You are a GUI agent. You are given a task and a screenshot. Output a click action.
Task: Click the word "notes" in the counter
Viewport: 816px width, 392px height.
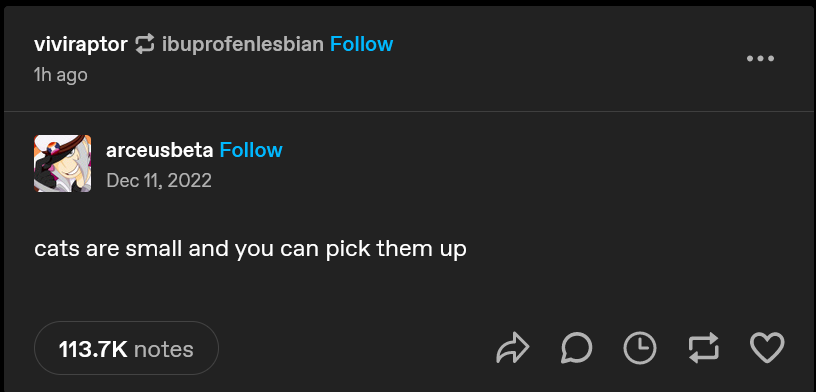click(x=163, y=349)
